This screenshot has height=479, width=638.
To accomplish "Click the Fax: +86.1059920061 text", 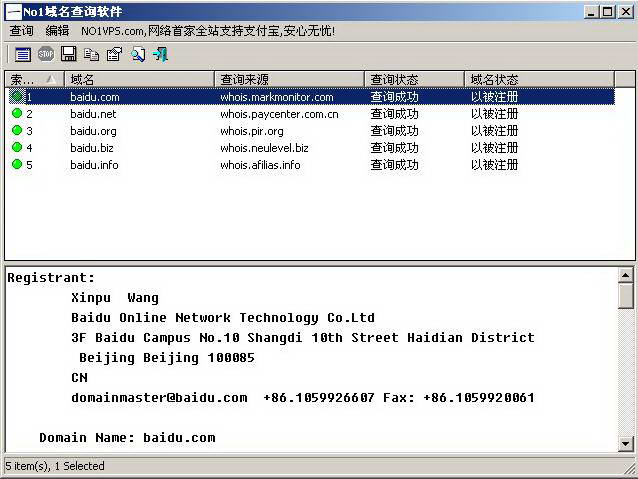I will pyautogui.click(x=459, y=398).
